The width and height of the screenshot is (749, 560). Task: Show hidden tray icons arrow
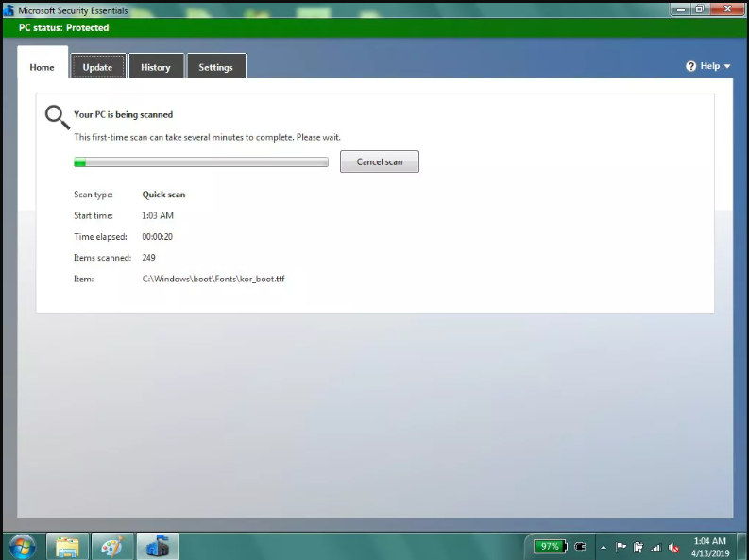click(x=604, y=548)
